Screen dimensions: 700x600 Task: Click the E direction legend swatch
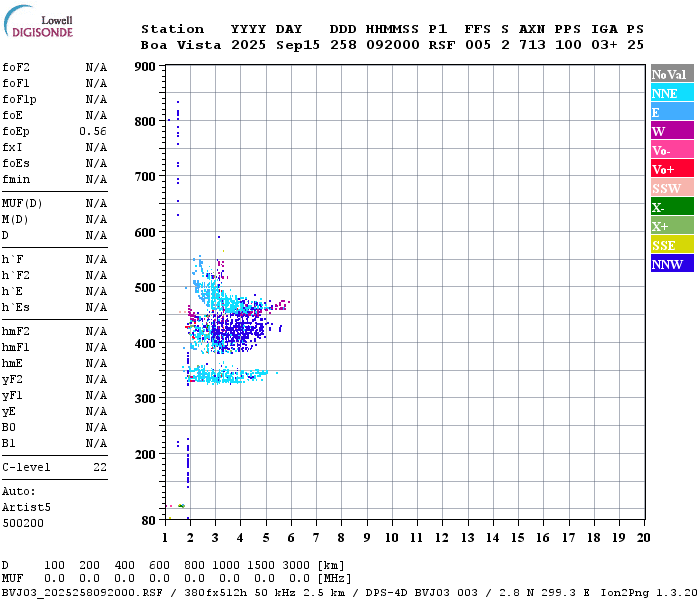pyautogui.click(x=672, y=112)
